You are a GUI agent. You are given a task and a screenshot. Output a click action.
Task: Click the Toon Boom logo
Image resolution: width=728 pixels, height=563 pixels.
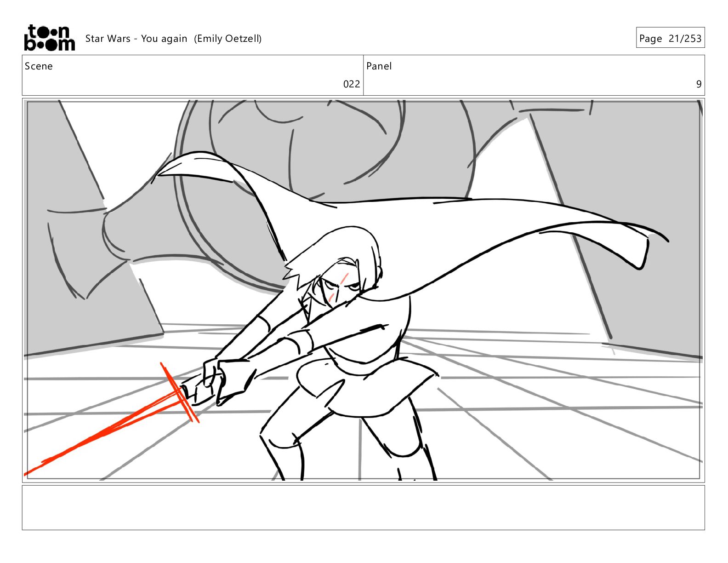pyautogui.click(x=49, y=38)
